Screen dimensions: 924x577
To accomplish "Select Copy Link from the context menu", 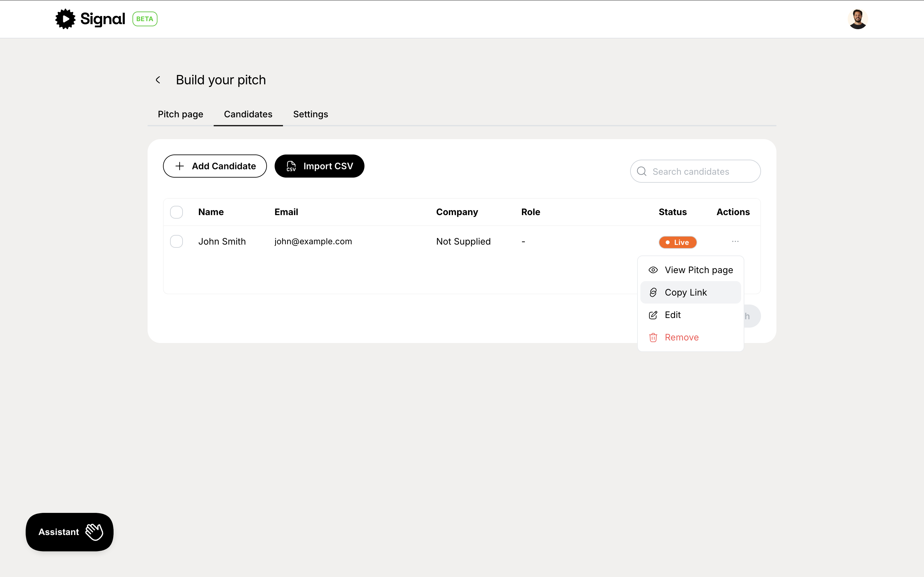I will click(x=686, y=292).
